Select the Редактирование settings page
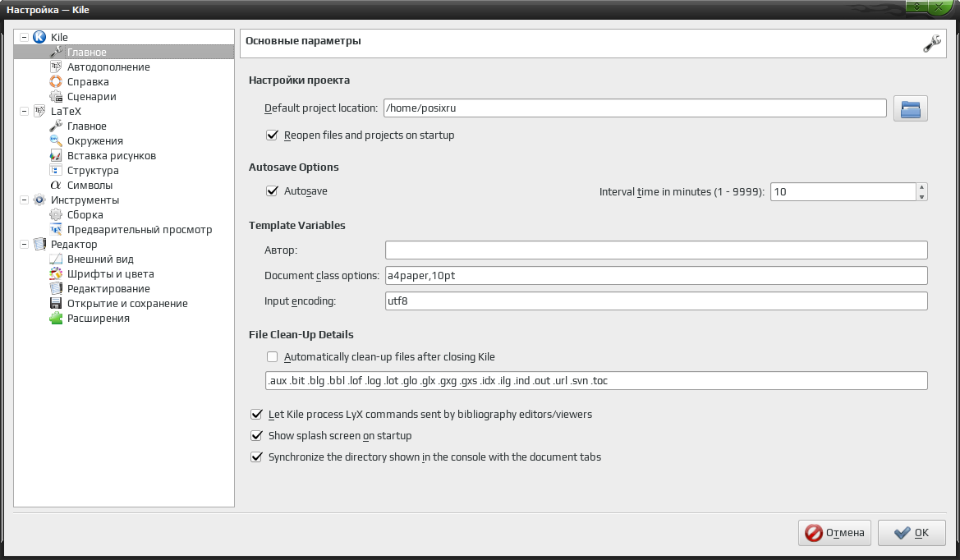 pyautogui.click(x=108, y=288)
